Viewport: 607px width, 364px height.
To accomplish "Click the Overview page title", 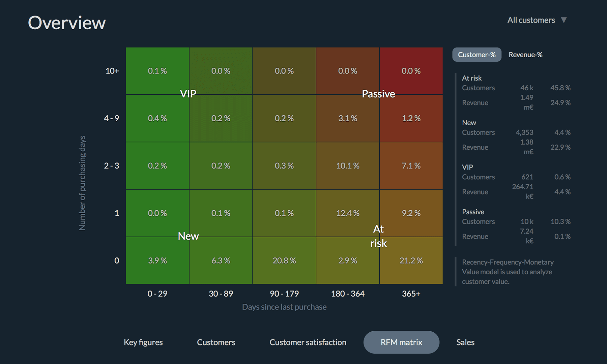I will pyautogui.click(x=67, y=22).
